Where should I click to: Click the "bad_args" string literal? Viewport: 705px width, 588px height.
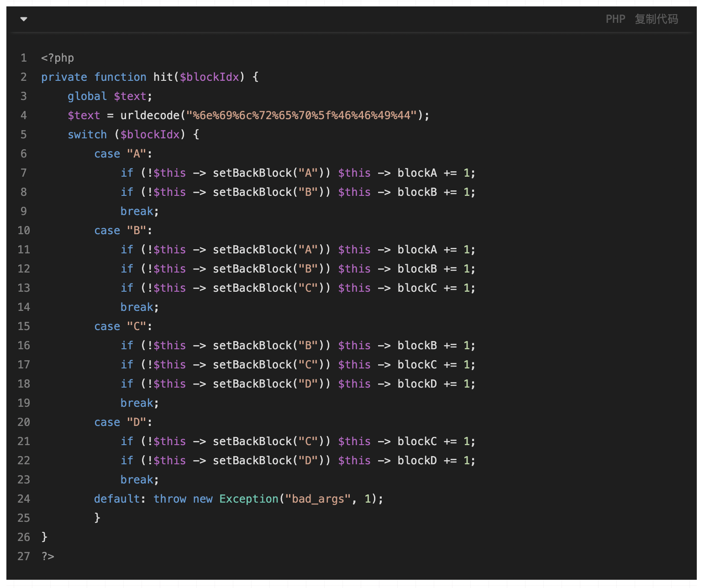tap(318, 499)
